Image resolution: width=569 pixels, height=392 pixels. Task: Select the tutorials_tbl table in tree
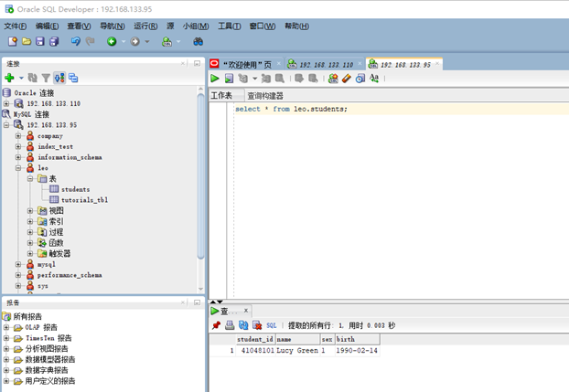[x=84, y=200]
